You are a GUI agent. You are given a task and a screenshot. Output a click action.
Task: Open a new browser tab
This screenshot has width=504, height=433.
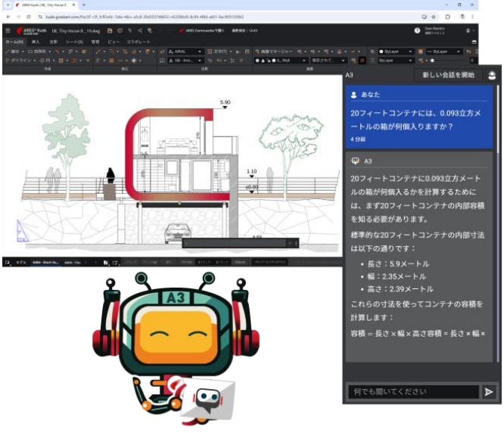pos(83,5)
